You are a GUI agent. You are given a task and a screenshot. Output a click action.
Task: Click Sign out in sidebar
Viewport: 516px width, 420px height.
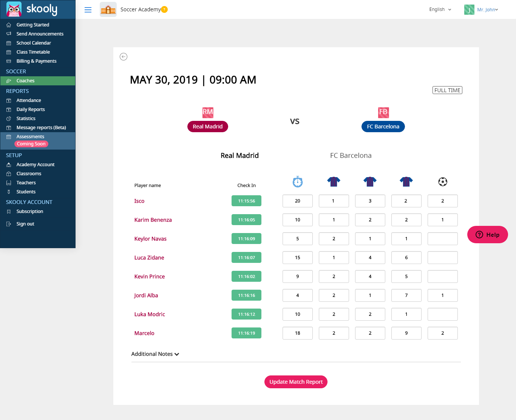[x=25, y=224]
